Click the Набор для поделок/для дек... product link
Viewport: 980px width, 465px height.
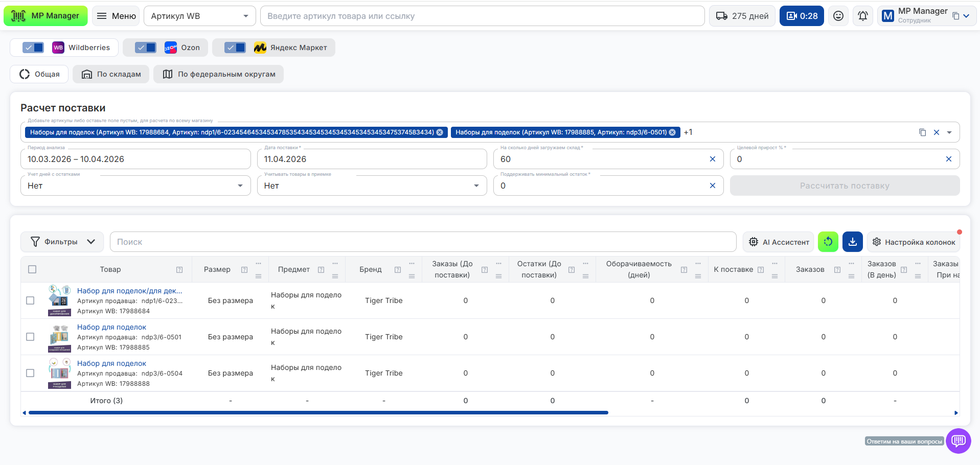(x=129, y=291)
